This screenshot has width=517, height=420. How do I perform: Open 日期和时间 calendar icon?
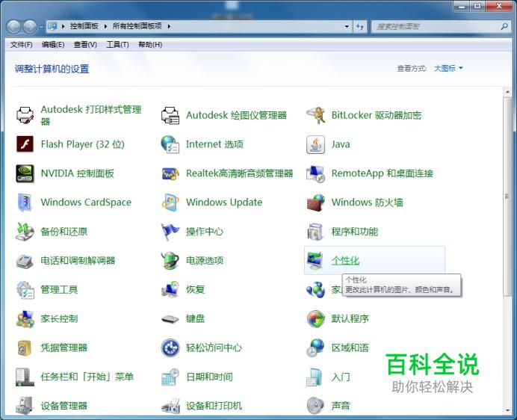[x=170, y=377]
